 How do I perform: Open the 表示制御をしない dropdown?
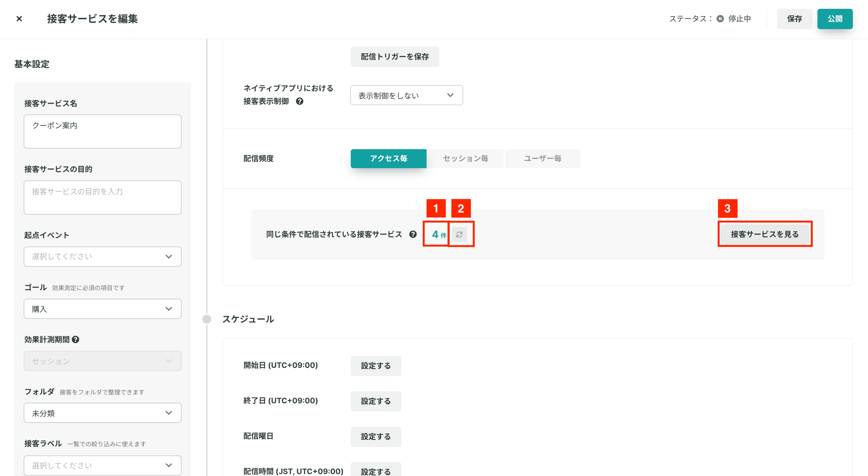click(x=406, y=95)
